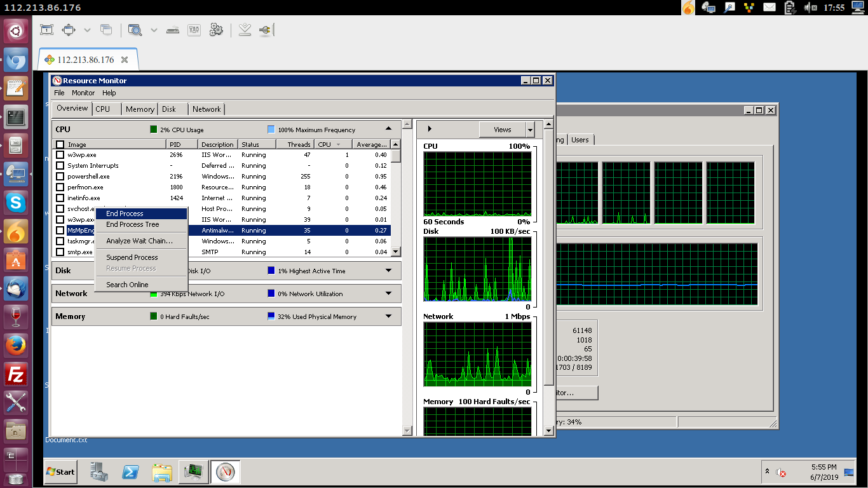
Task: Check the inetinfo.exe process checkbox
Action: coord(60,198)
